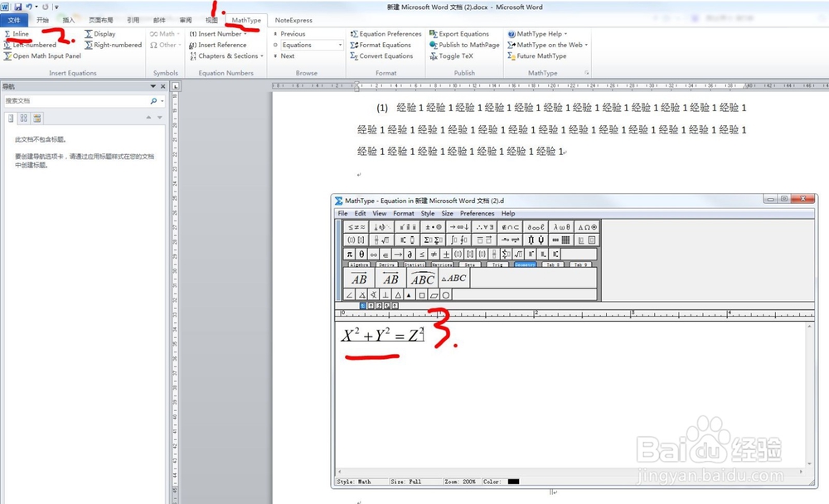Open the relational symbols palette in MathType
Viewport: 829px width, 504px height.
(x=356, y=227)
